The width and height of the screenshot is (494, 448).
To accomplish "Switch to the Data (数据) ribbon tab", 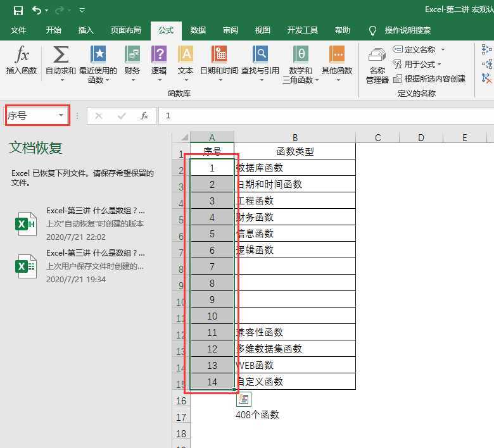I will pos(198,30).
